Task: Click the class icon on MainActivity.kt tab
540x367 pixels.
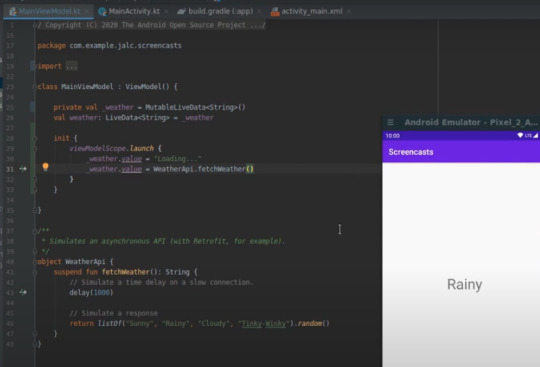Action: [x=102, y=12]
